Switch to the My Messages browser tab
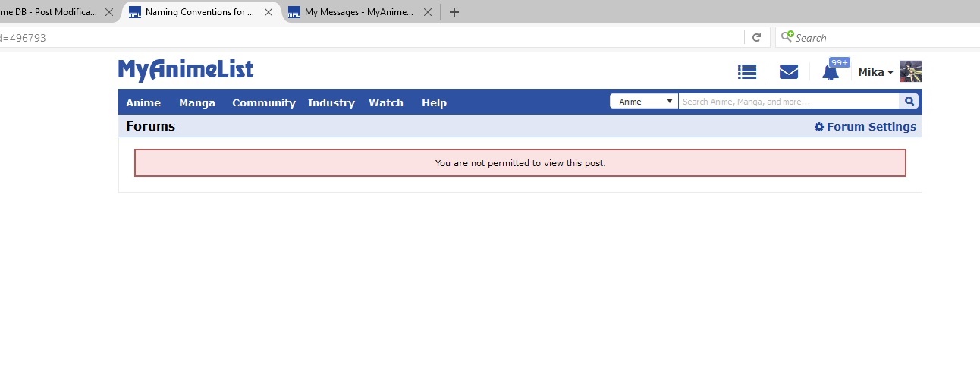This screenshot has height=375, width=980. [x=357, y=12]
